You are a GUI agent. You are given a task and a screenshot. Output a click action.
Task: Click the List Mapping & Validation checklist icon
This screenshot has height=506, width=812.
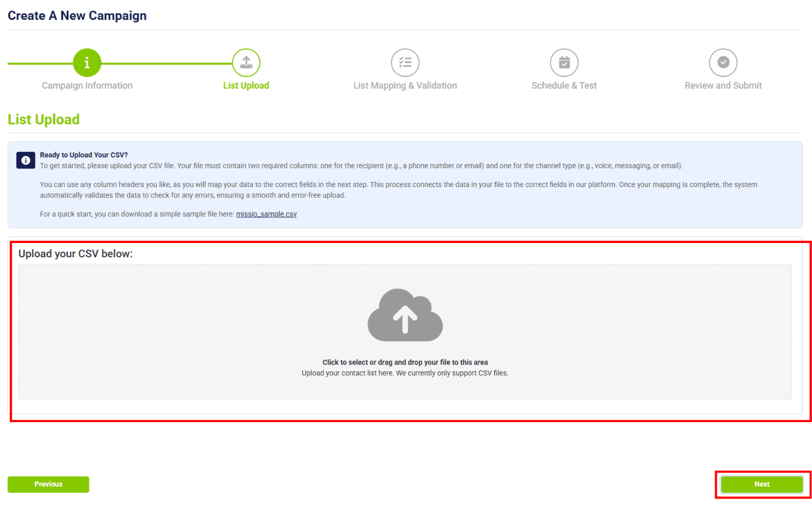click(x=405, y=63)
